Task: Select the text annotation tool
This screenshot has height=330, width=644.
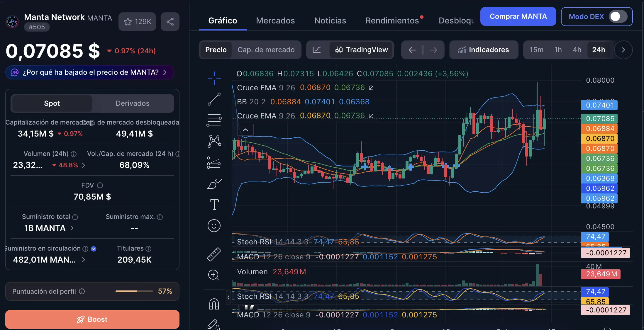Action: coord(214,204)
